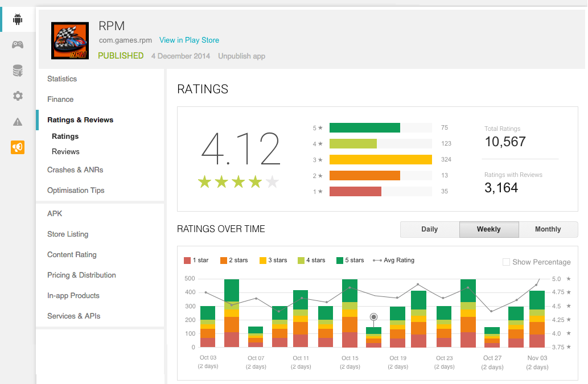Go to Crashes & ANRs page

click(75, 170)
